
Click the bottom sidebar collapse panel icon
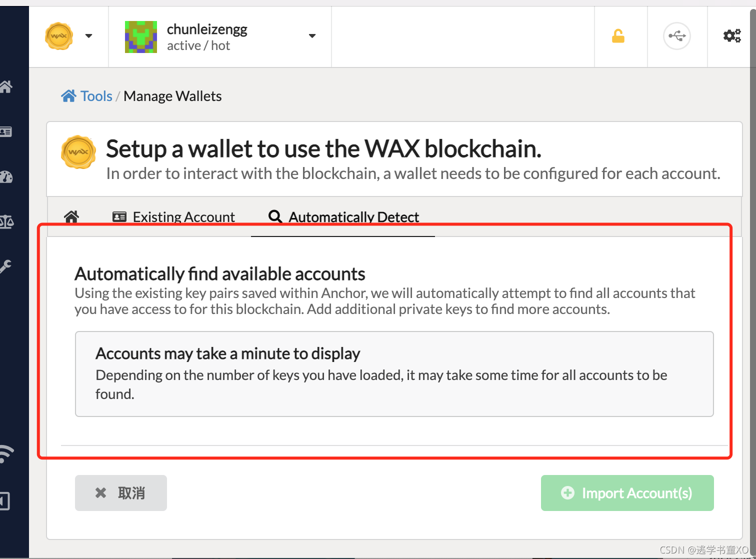5,501
